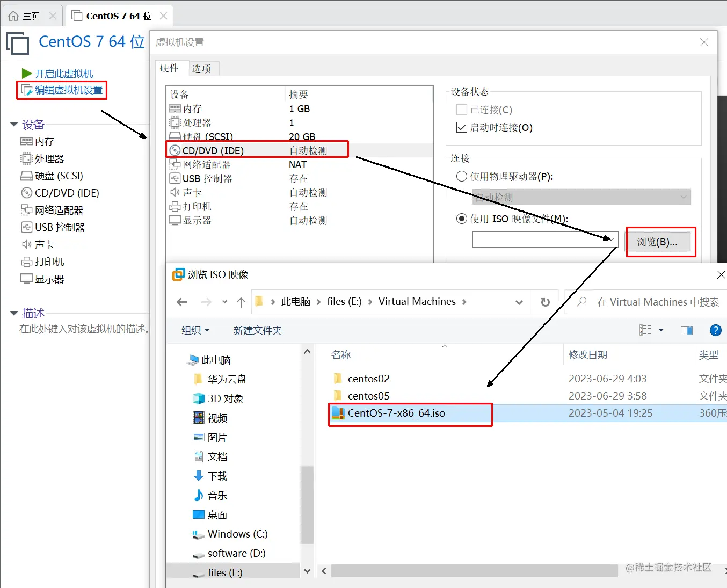Expand the address bar history dropdown

click(519, 302)
